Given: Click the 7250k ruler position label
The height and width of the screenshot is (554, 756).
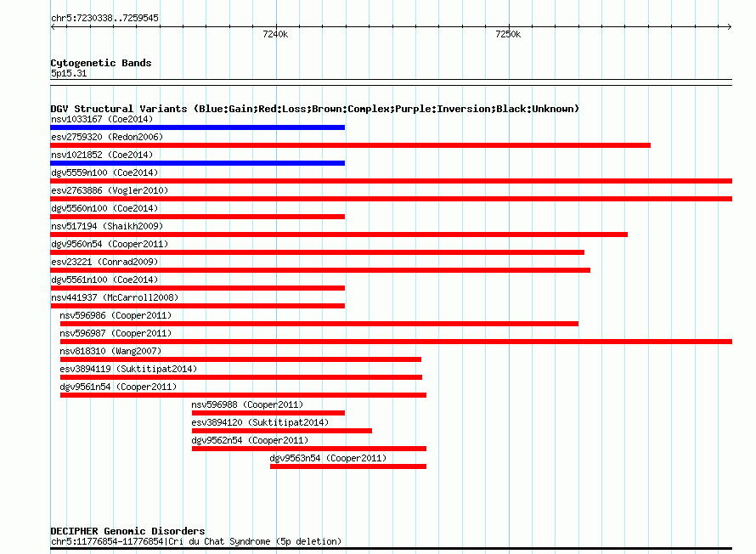Looking at the screenshot, I should (x=508, y=34).
